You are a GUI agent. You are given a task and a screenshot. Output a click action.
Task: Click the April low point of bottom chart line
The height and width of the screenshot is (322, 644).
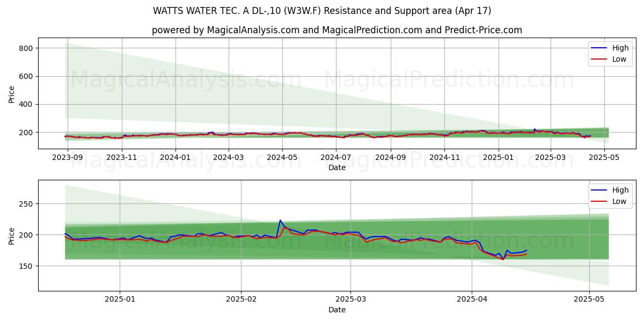[x=503, y=259]
